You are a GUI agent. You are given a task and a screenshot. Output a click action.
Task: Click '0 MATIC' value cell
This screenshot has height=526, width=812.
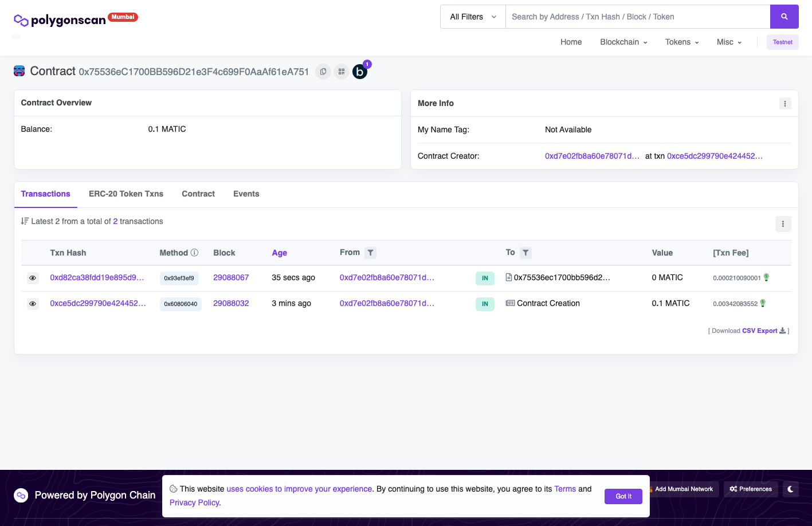[x=667, y=277]
